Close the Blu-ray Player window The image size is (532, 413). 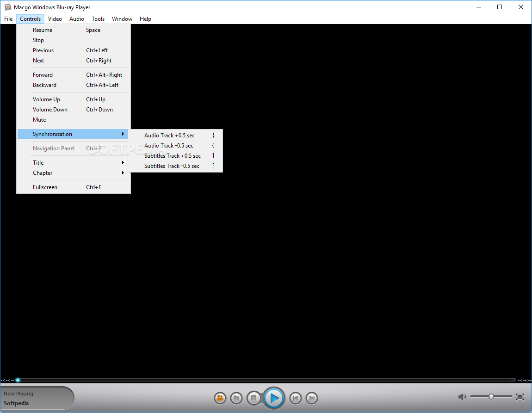click(521, 7)
